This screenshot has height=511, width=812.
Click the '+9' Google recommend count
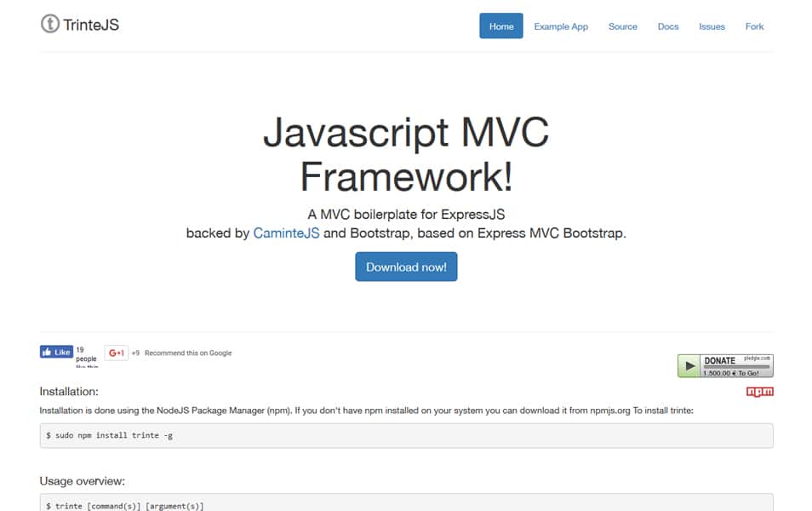135,353
